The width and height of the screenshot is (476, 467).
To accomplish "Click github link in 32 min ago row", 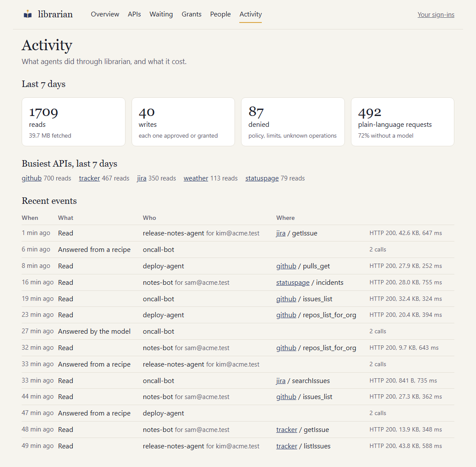I will [286, 348].
